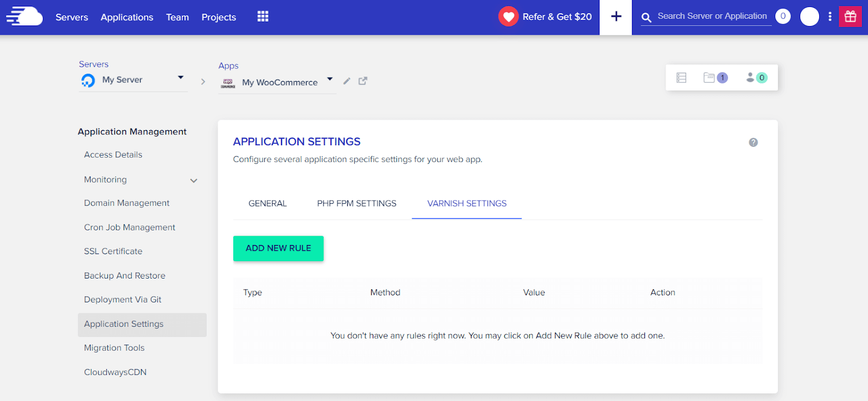
Task: Select the Varnish Settings tab
Action: [467, 203]
